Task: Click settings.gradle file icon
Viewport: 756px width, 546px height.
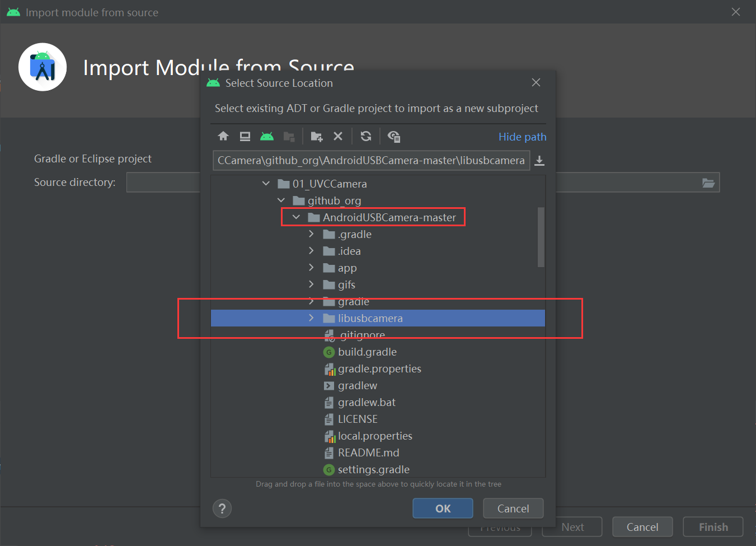Action: 329,470
